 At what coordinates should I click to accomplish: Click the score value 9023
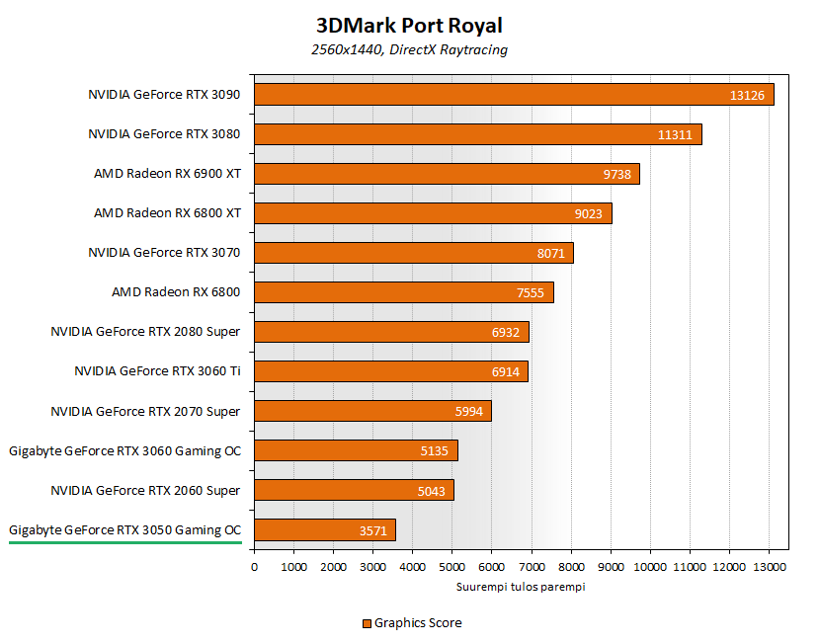click(x=589, y=214)
